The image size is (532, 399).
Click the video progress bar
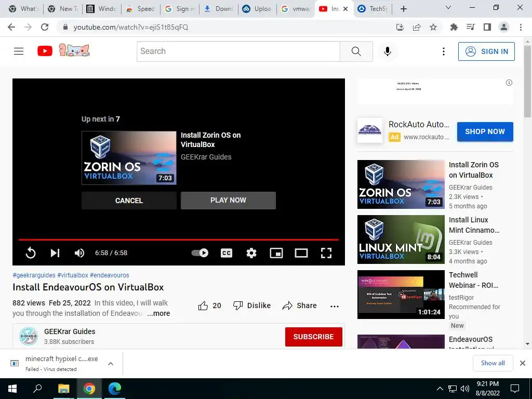[179, 240]
